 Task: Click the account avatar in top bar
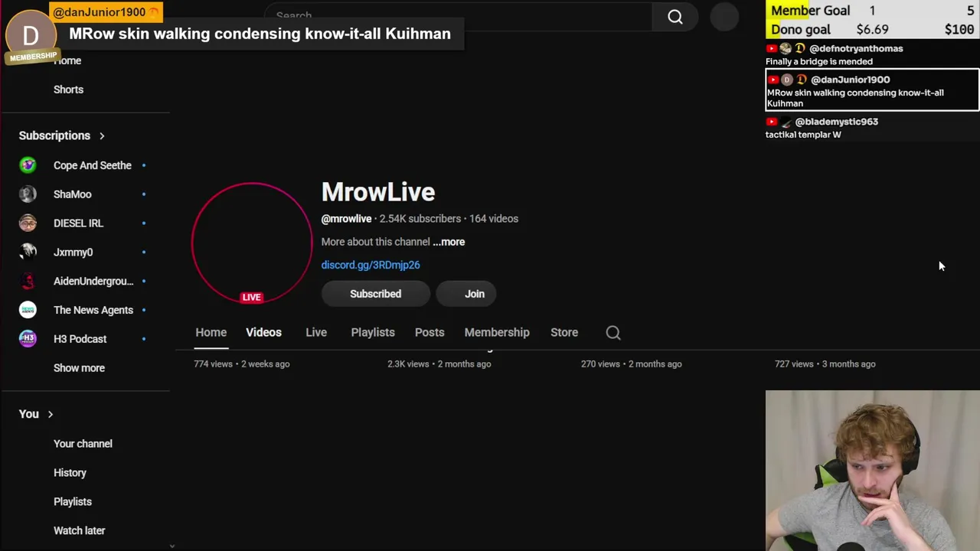(x=724, y=17)
